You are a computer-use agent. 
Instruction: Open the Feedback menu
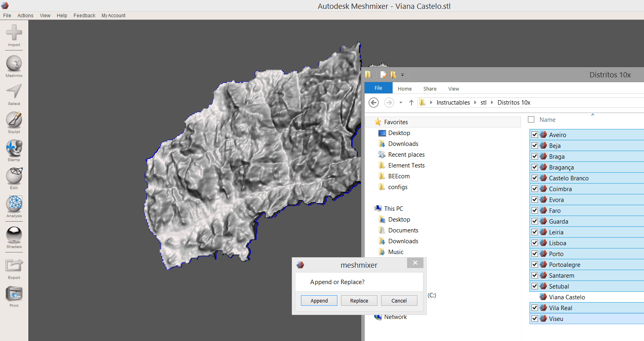pos(84,16)
